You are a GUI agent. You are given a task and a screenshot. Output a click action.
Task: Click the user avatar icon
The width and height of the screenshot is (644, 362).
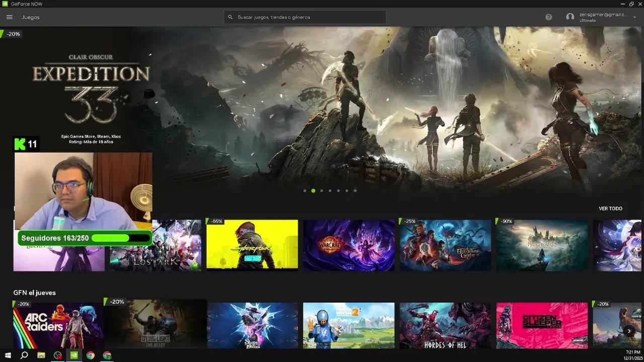570,17
